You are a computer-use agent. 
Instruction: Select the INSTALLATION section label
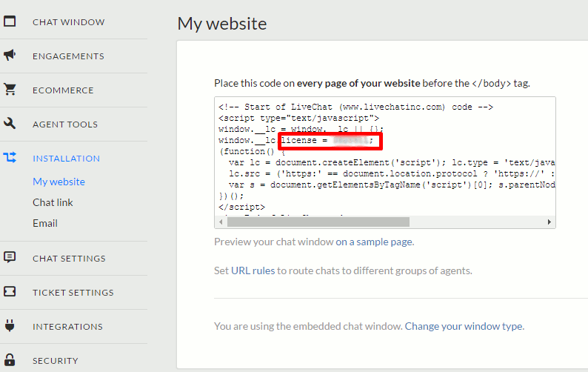(67, 159)
